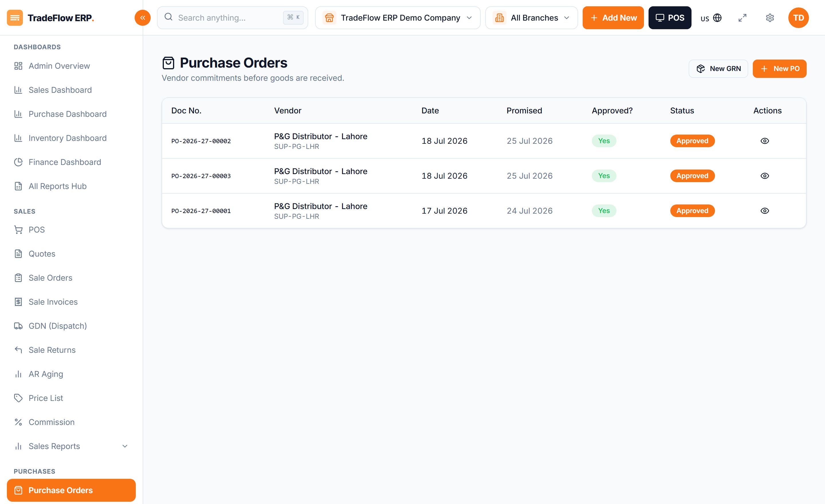Click the Sale Orders clipboard icon
The image size is (825, 504).
pos(18,278)
